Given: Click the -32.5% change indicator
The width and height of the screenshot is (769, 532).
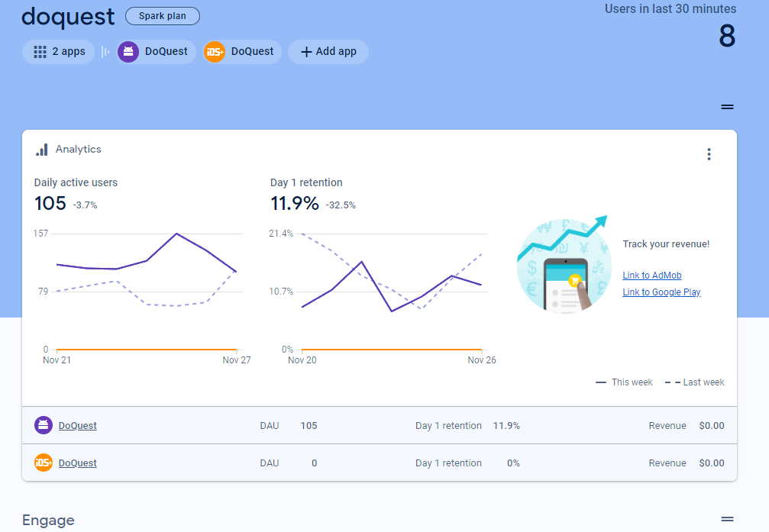Looking at the screenshot, I should 341,205.
